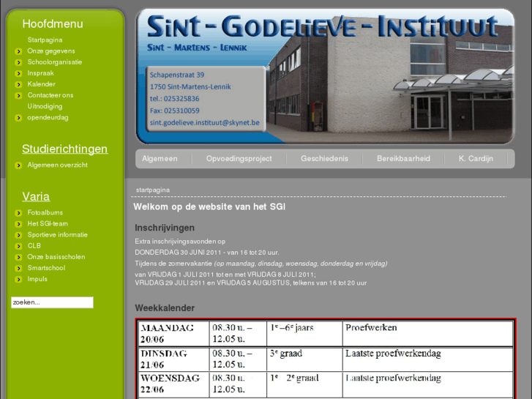532x399 pixels.
Task: Open the Inspraak link
Action: [x=40, y=73]
